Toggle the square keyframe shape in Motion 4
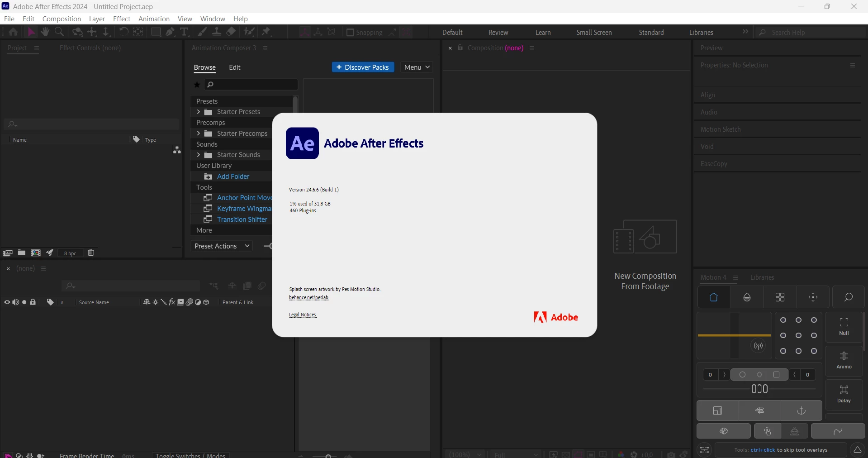The image size is (868, 458). [777, 374]
